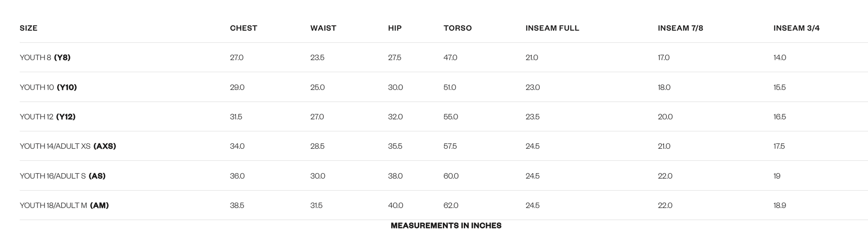Select the INSEAM FULL header
Screen dimensions: 868x245
tap(552, 28)
